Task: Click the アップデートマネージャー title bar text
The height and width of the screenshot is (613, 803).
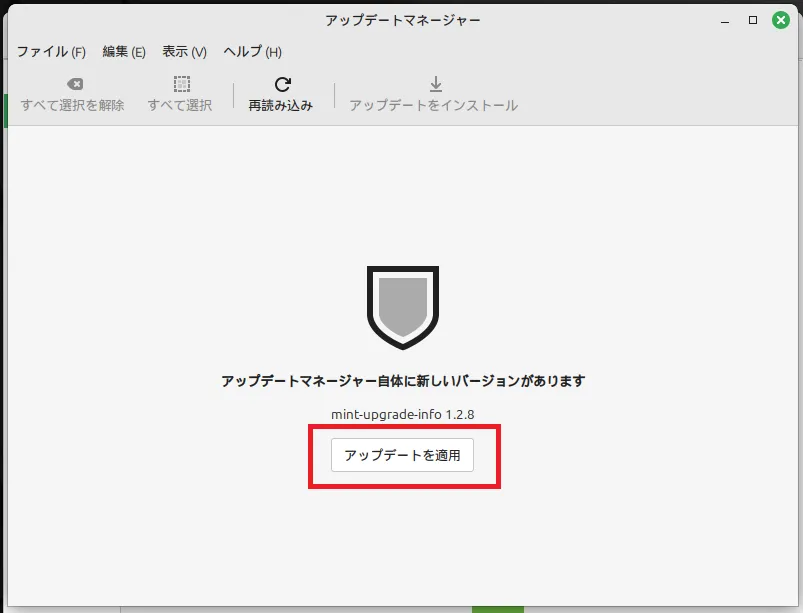Action: tap(402, 20)
